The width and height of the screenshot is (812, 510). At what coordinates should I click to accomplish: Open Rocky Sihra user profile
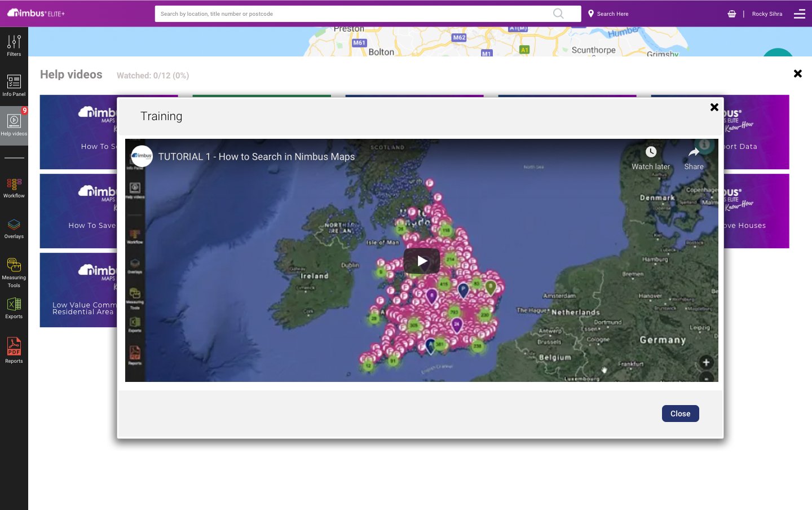767,14
